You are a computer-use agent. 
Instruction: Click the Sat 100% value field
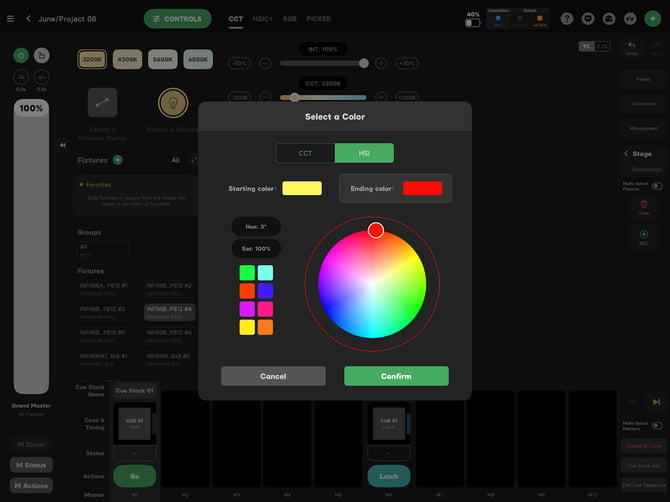point(256,249)
